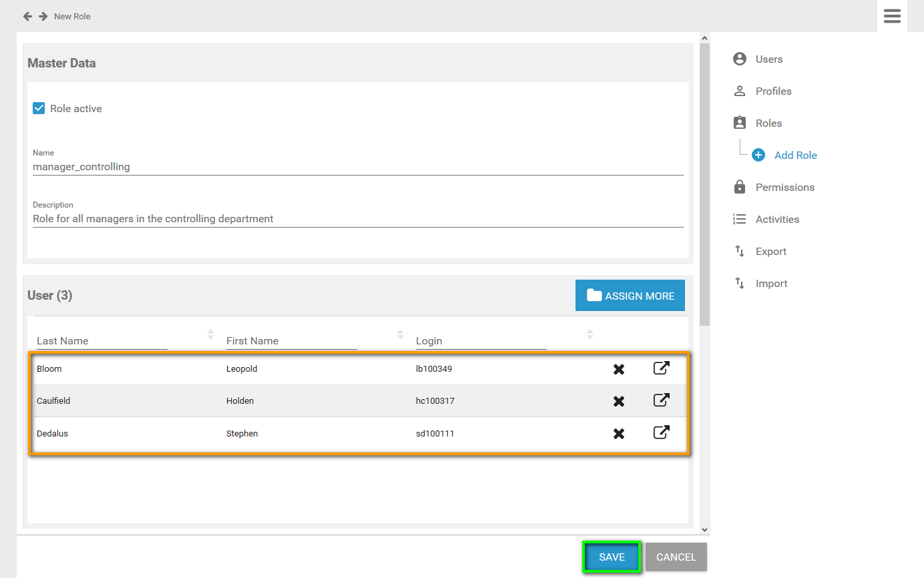Click the scroll down arrow of scrollbar
The height and width of the screenshot is (578, 924).
(704, 529)
